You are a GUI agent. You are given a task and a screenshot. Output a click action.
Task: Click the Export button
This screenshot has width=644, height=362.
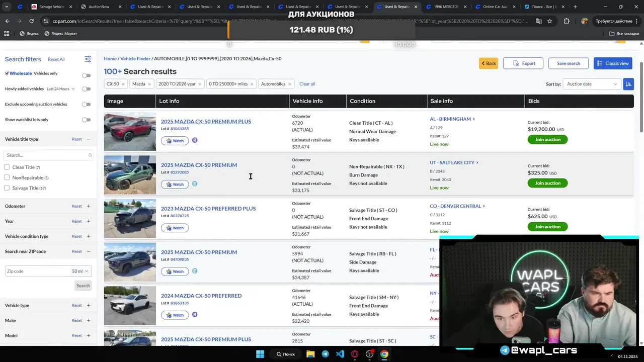click(524, 63)
